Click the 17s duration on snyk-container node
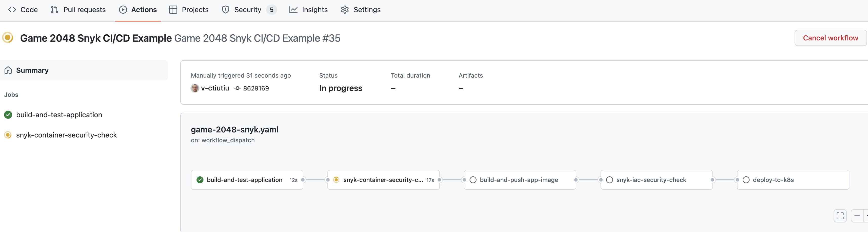Screen dimensions: 868x232 (x=430, y=180)
